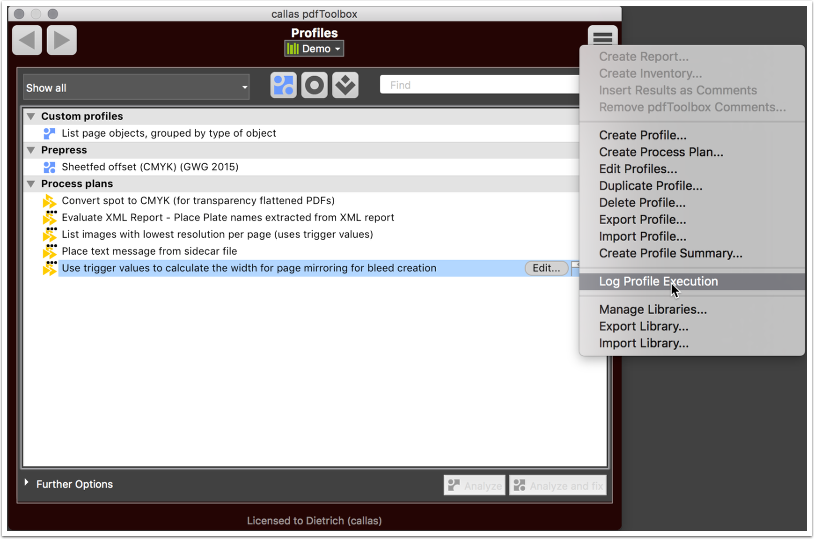Open the hamburger options menu

pos(603,36)
